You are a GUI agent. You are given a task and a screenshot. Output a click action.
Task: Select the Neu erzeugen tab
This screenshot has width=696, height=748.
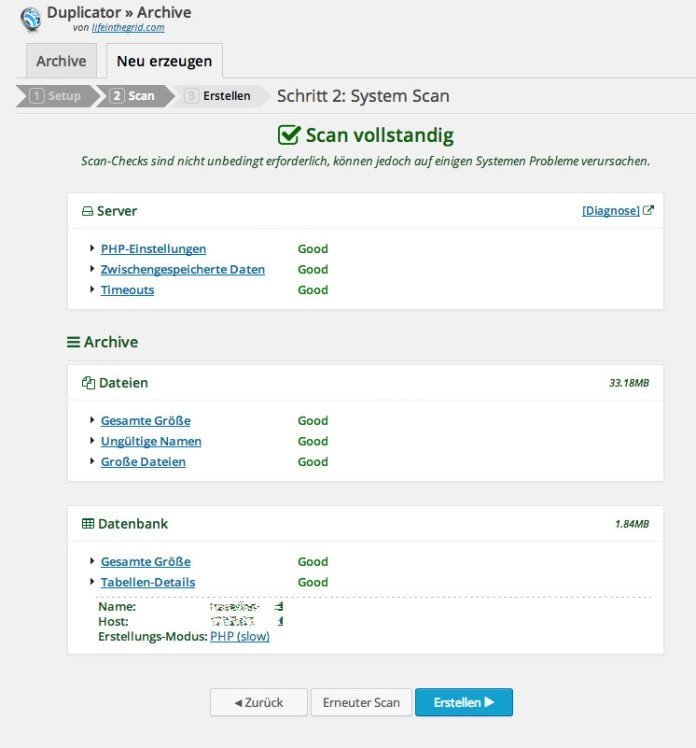click(x=164, y=61)
